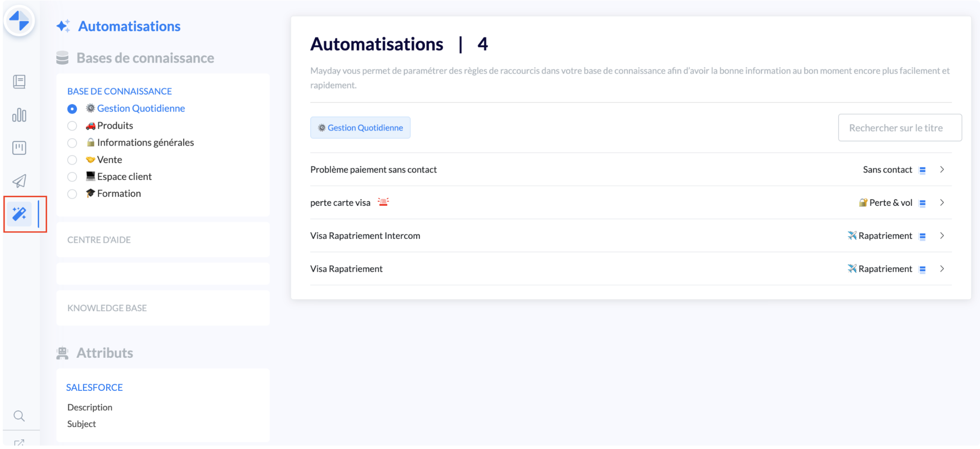The image size is (980, 449).
Task: Select the Produits radio button
Action: [72, 126]
